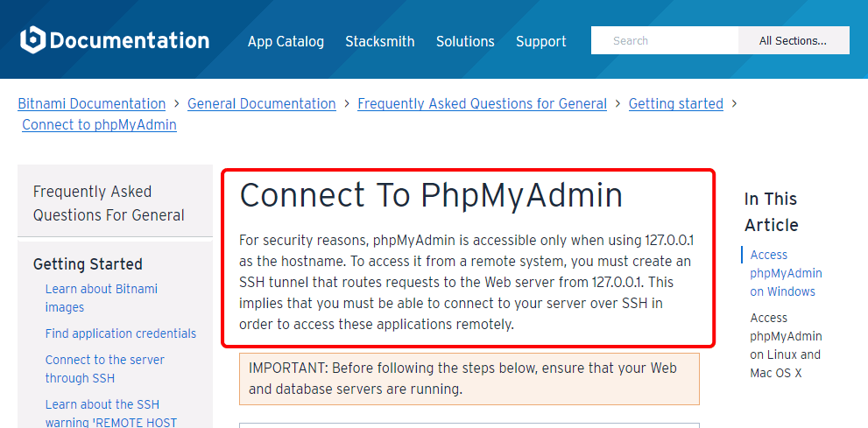Open the Support navigation link
The width and height of the screenshot is (868, 428).
pyautogui.click(x=540, y=42)
